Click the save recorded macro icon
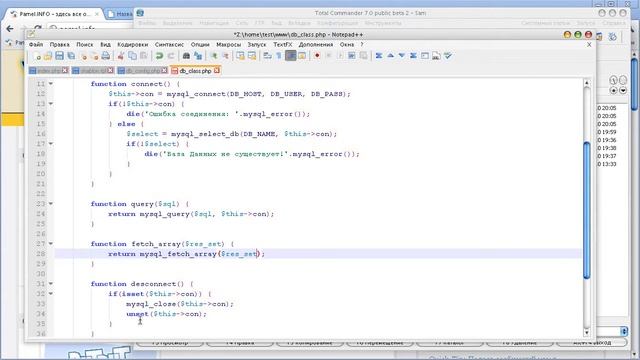The height and width of the screenshot is (360, 640). (363, 56)
